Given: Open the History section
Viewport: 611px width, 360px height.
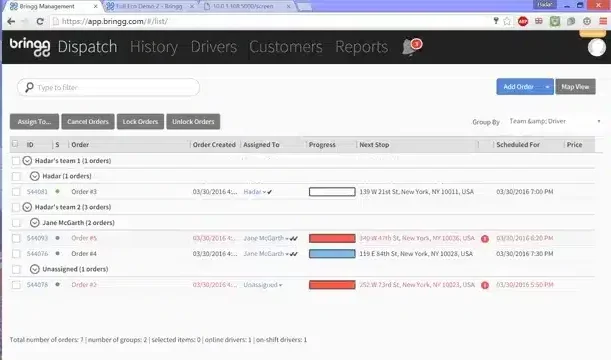Looking at the screenshot, I should tap(154, 47).
